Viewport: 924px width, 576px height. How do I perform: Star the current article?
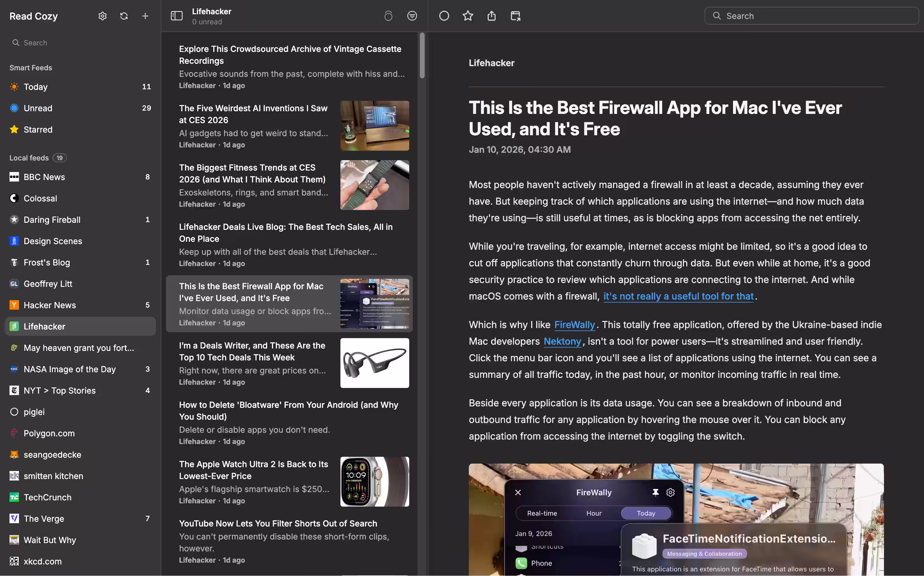click(468, 16)
